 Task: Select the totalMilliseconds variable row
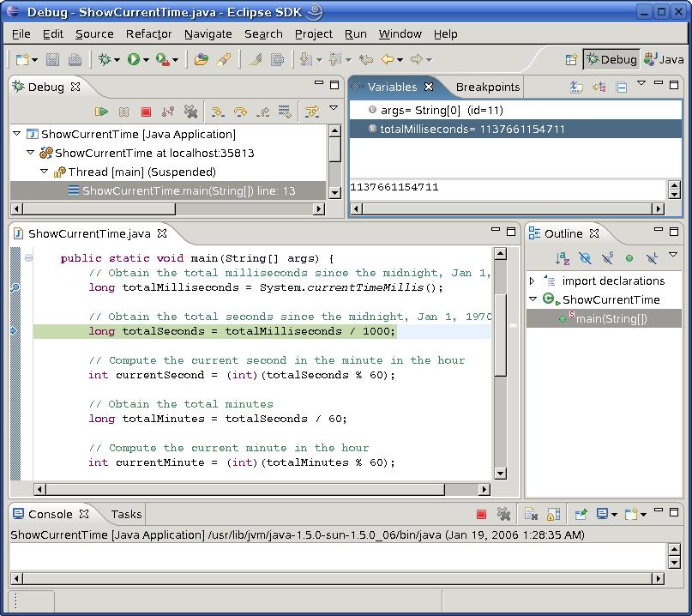click(x=515, y=129)
